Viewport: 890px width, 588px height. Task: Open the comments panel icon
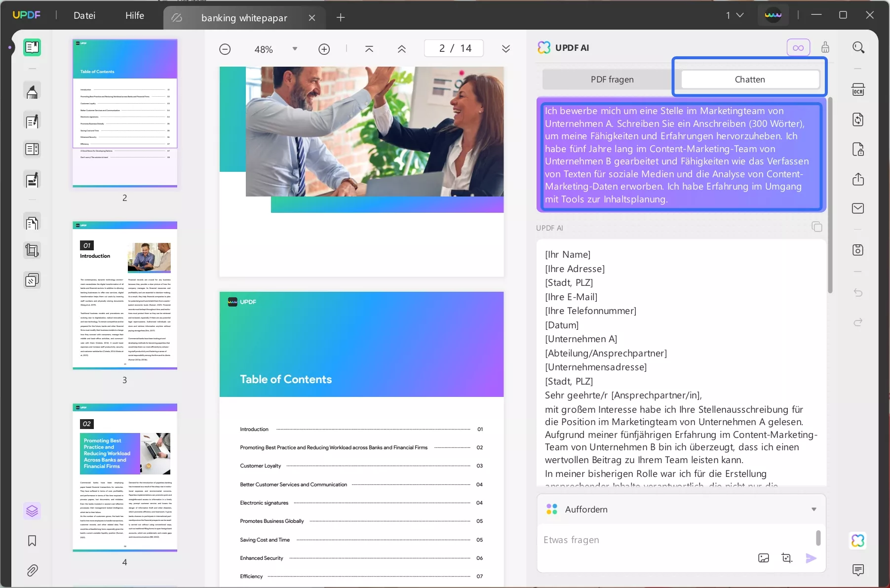pyautogui.click(x=858, y=570)
